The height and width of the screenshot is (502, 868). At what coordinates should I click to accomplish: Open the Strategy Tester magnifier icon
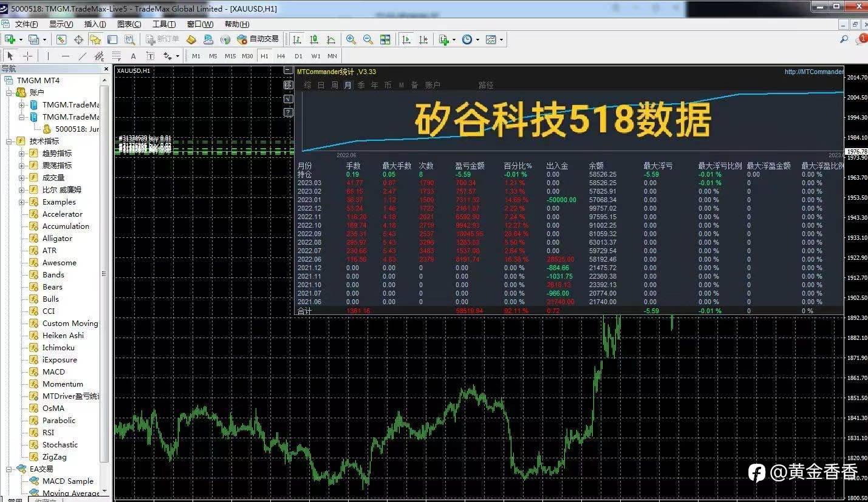pyautogui.click(x=129, y=39)
